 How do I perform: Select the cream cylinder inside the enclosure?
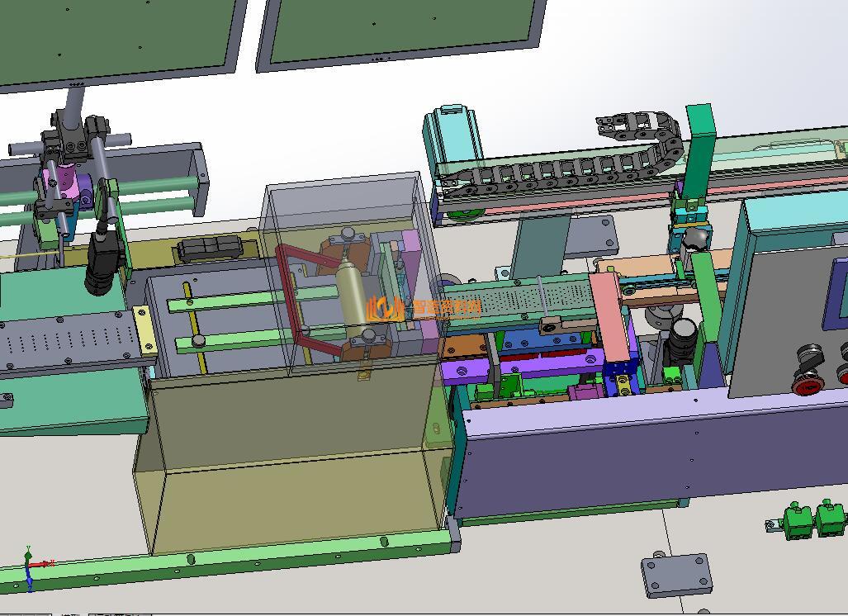[x=353, y=293]
